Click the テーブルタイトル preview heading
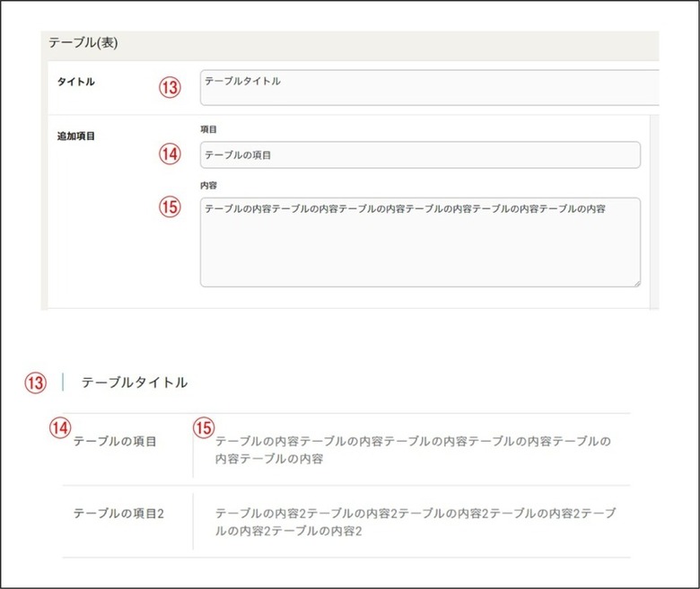 [x=135, y=382]
